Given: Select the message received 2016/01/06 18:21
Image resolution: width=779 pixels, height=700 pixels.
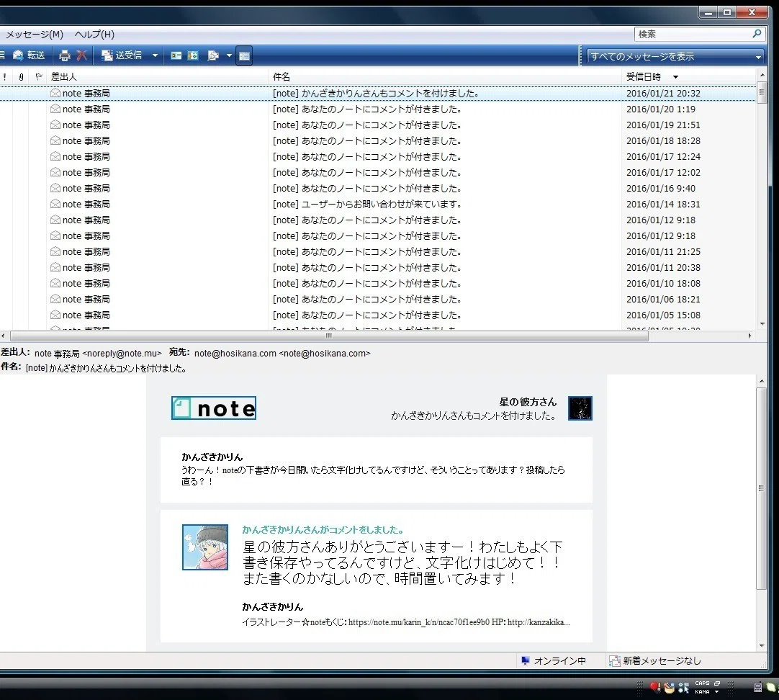Looking at the screenshot, I should pos(377,300).
